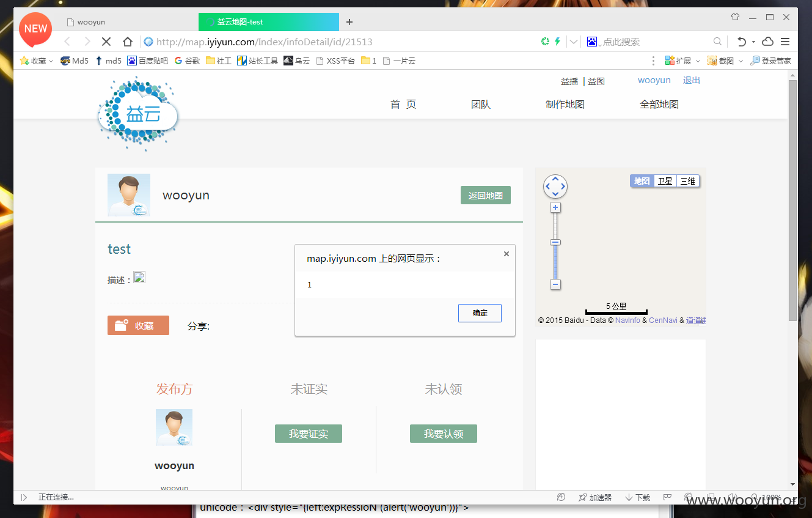The height and width of the screenshot is (518, 812).
Task: Open the 乌云 bookmark
Action: click(x=297, y=61)
